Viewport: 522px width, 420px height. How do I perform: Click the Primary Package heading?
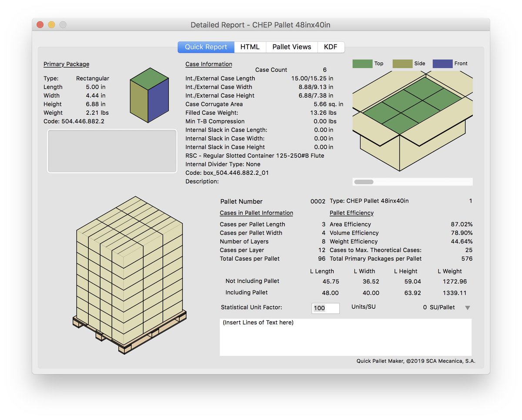pyautogui.click(x=66, y=64)
